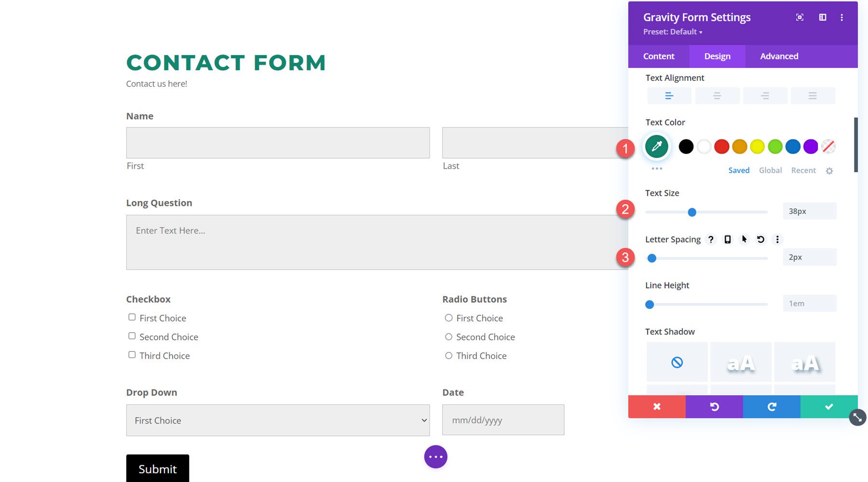Select the eyedropper color picker tool
The width and height of the screenshot is (868, 482).
[x=656, y=147]
